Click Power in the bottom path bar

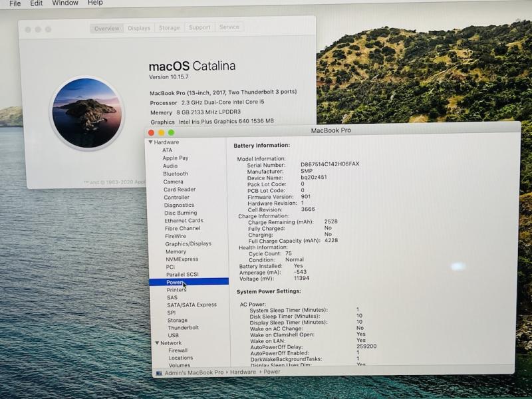point(272,372)
